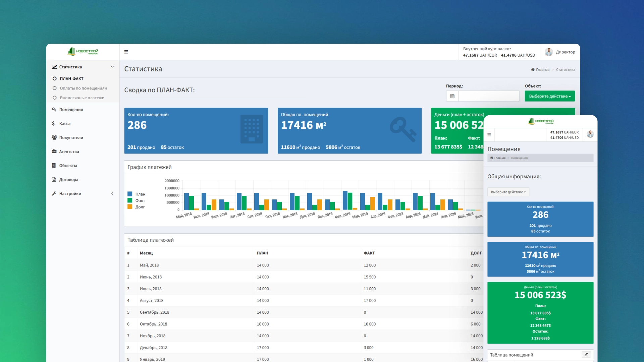Click the orange Долг color swatch

pyautogui.click(x=130, y=207)
